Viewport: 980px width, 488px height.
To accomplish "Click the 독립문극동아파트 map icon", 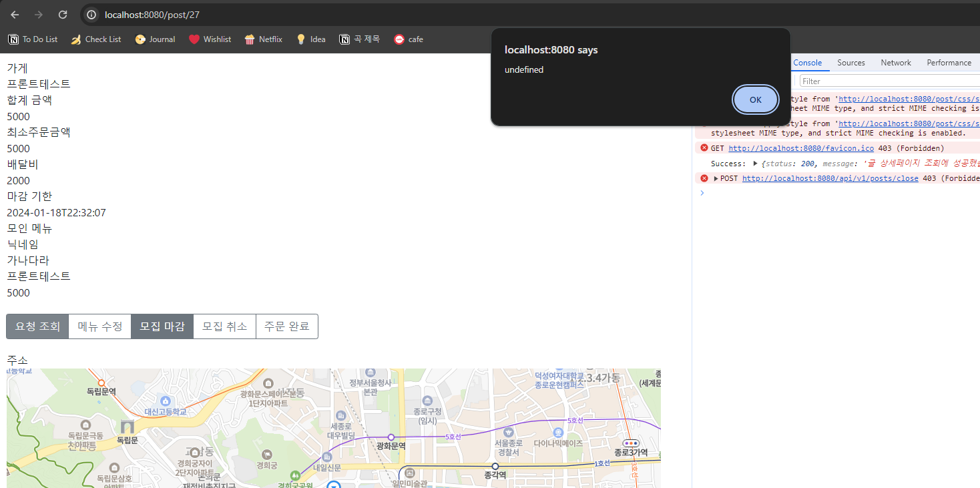I will point(85,425).
